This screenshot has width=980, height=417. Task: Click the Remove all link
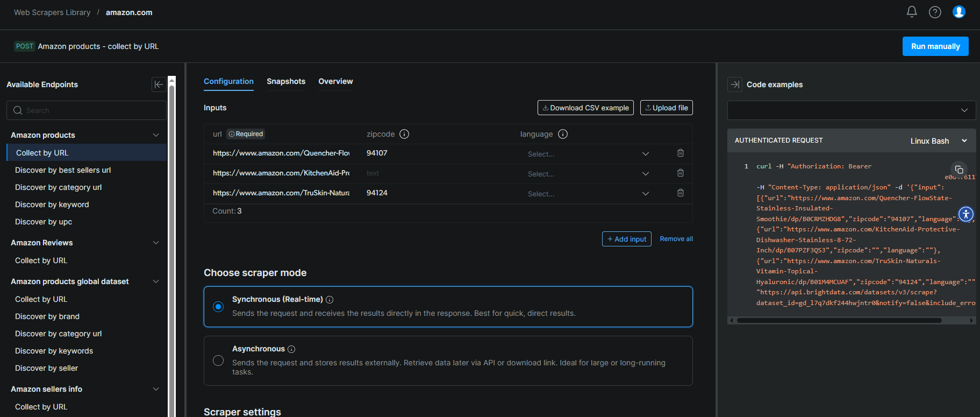pos(676,239)
